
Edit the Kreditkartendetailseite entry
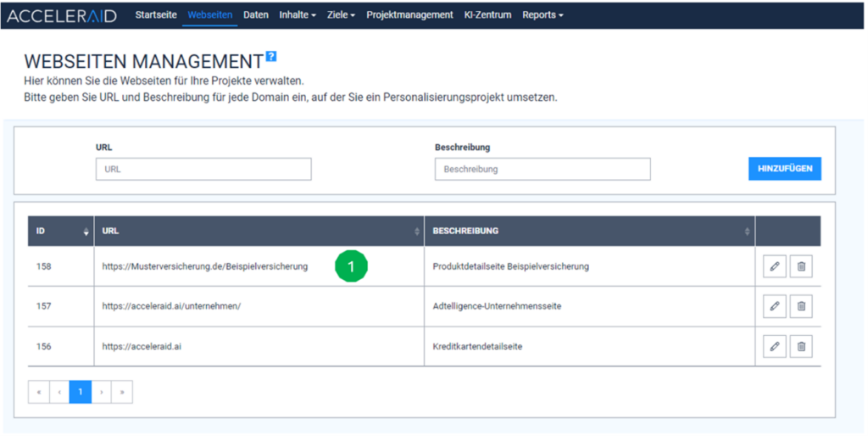click(x=774, y=346)
